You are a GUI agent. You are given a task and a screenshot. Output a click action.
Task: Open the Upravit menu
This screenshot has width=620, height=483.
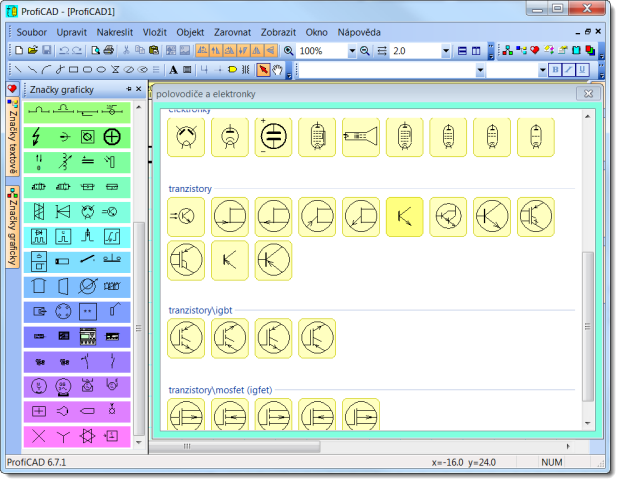coord(72,32)
